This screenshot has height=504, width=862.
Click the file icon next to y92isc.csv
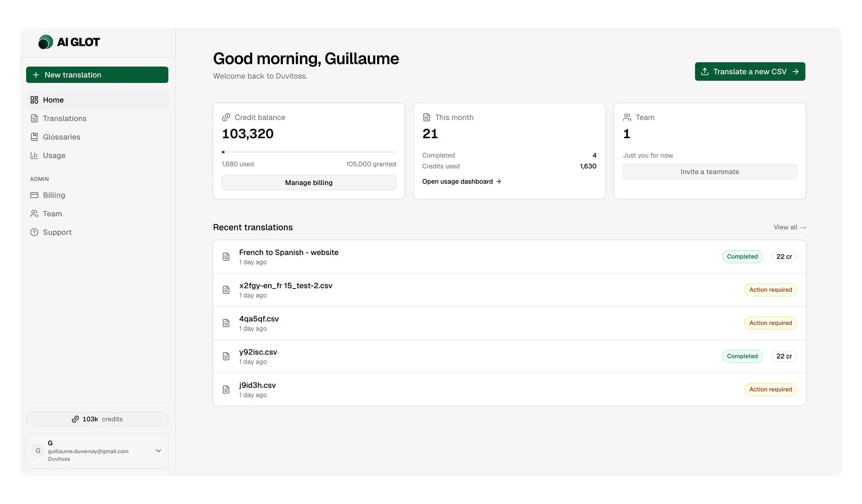click(x=226, y=356)
